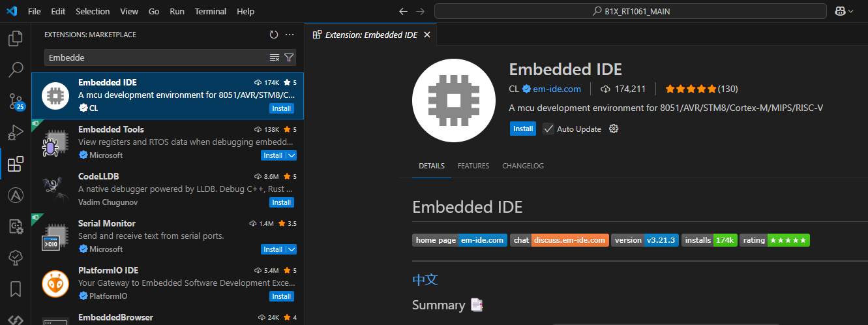This screenshot has height=325, width=868.
Task: Select Serial Monitor in extension list
Action: click(168, 237)
